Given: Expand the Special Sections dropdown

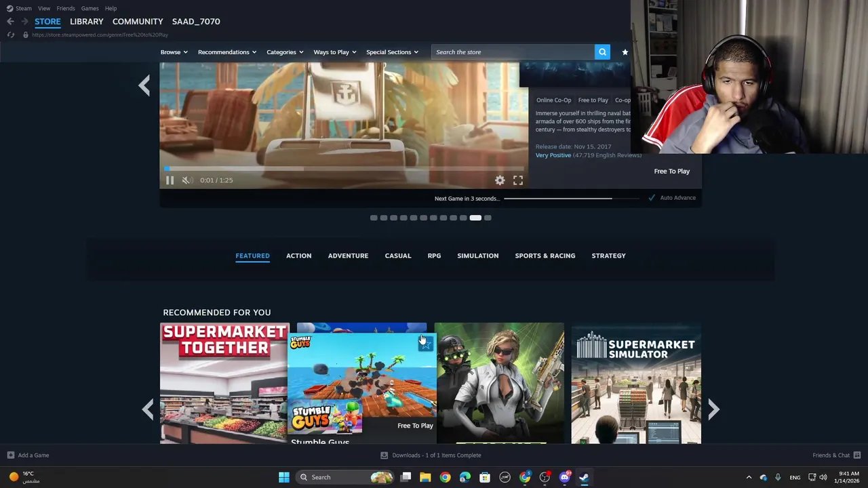Looking at the screenshot, I should click(392, 52).
